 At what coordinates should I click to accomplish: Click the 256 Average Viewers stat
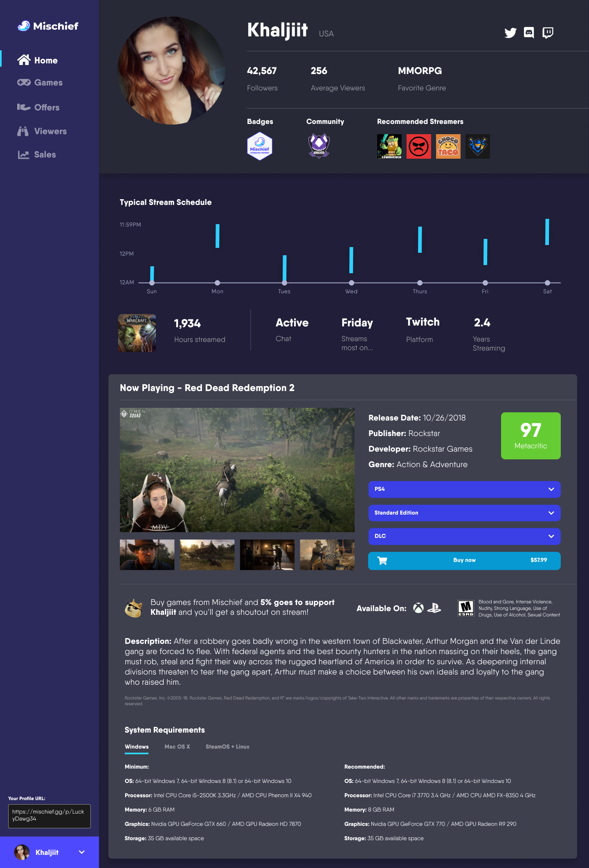point(338,79)
